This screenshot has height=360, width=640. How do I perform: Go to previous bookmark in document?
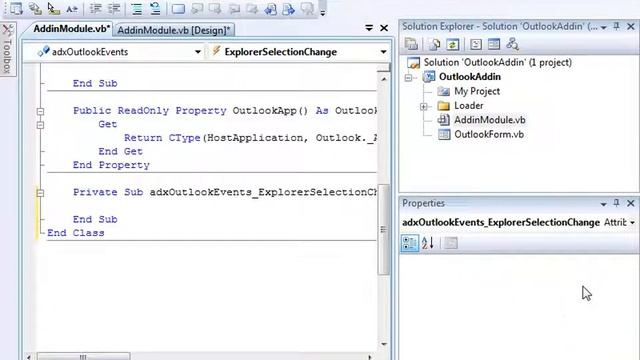[x=270, y=8]
